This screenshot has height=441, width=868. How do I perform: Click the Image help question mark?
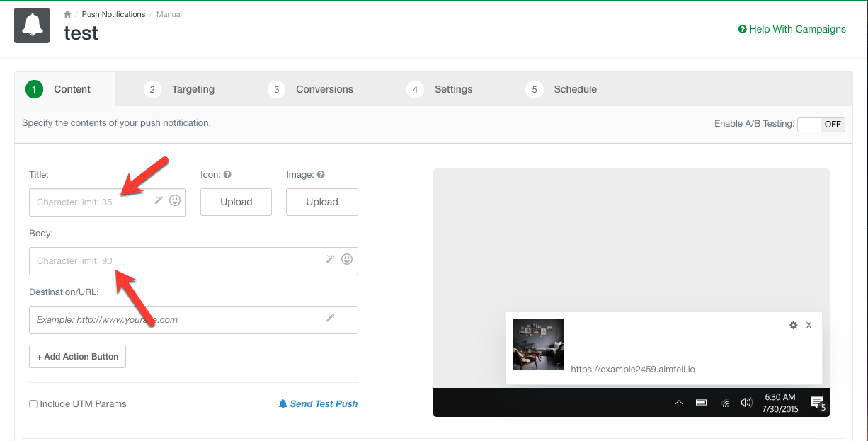(x=321, y=175)
